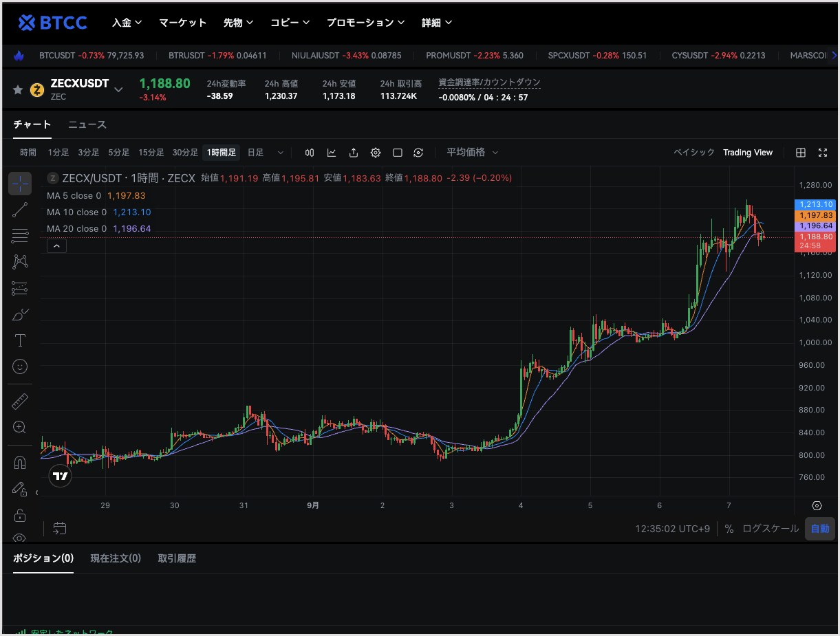Select the ruler measure tool
The image size is (840, 636).
[20, 402]
